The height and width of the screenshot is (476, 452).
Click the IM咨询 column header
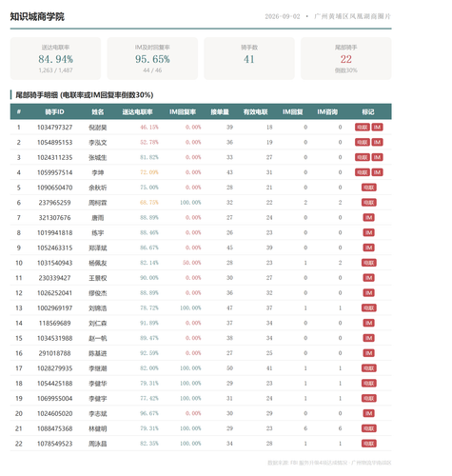(x=327, y=111)
